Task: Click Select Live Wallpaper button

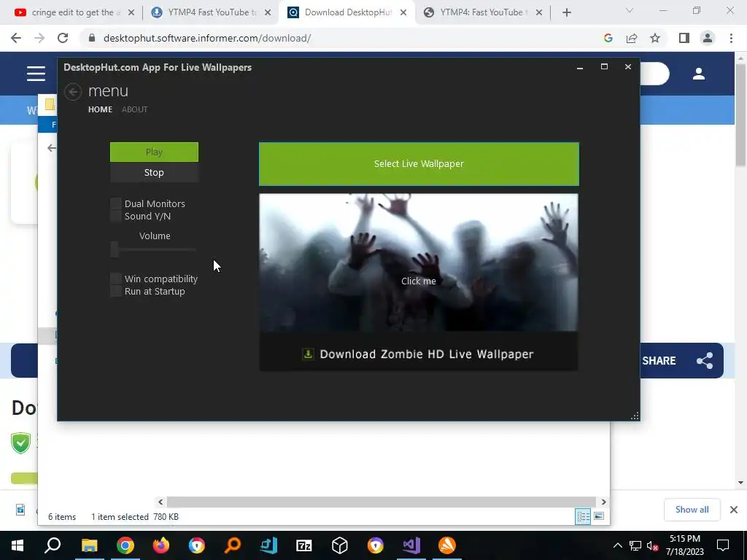Action: 419,164
